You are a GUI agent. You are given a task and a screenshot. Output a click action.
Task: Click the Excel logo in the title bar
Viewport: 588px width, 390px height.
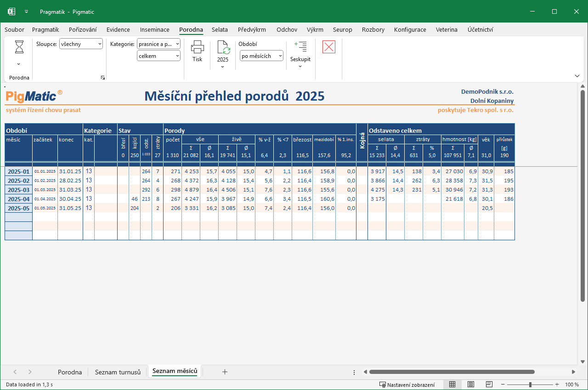point(11,11)
